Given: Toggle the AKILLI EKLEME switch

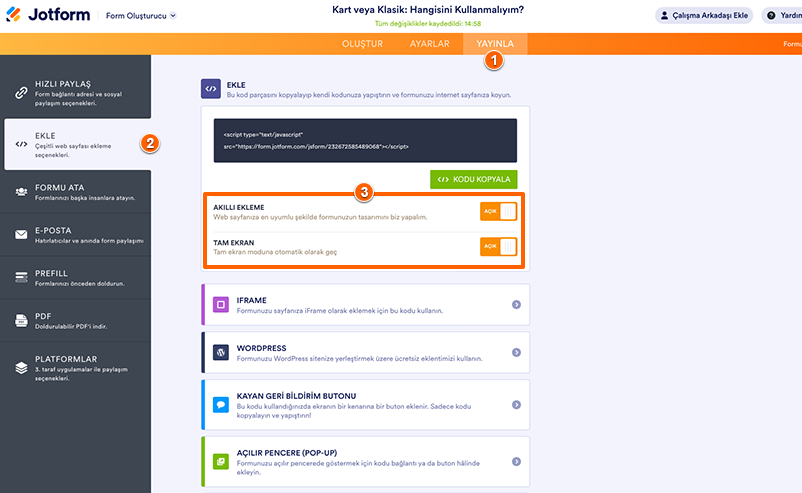Looking at the screenshot, I should click(498, 211).
